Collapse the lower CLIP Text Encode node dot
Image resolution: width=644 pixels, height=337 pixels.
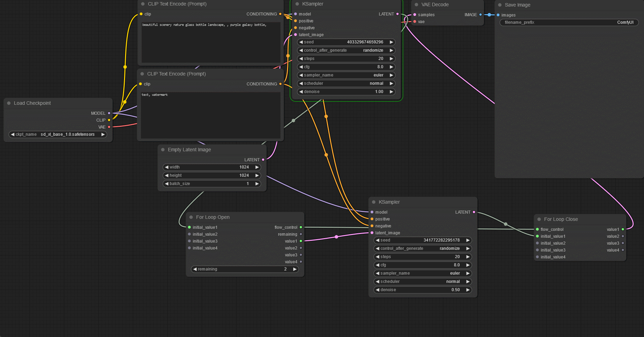(x=142, y=74)
